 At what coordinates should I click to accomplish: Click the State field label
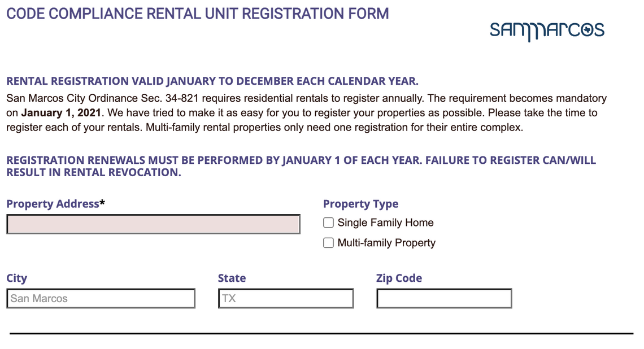pyautogui.click(x=232, y=278)
